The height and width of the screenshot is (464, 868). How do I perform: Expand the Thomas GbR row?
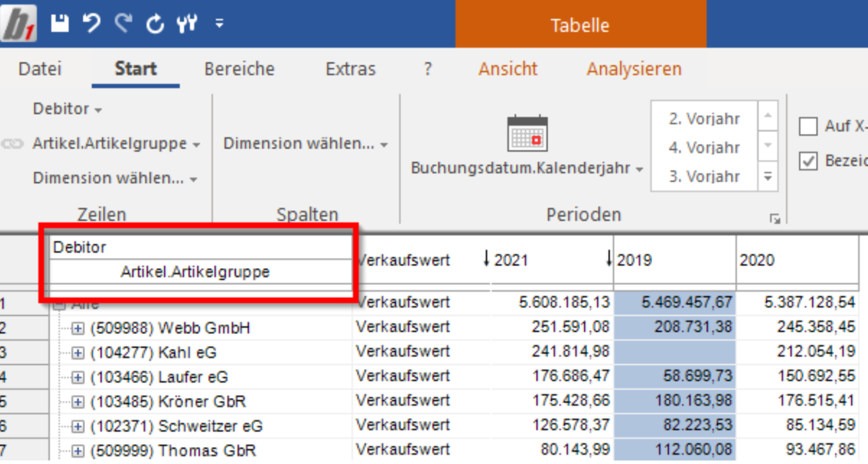[x=78, y=451]
